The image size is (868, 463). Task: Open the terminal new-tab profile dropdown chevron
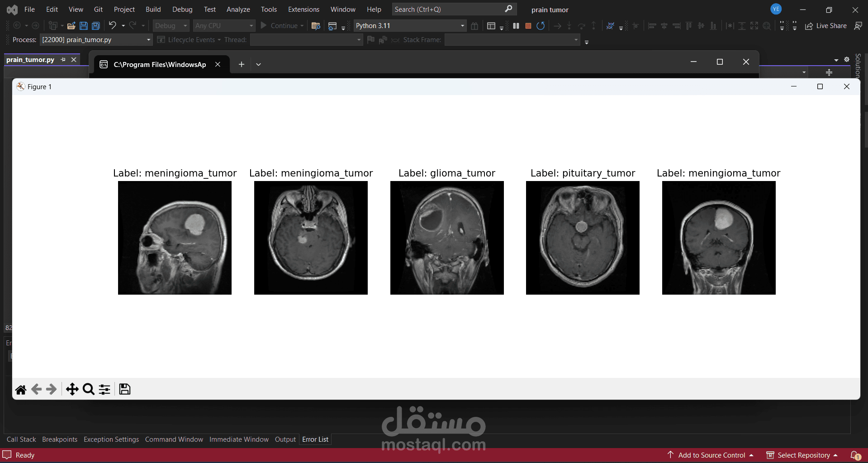click(x=258, y=64)
